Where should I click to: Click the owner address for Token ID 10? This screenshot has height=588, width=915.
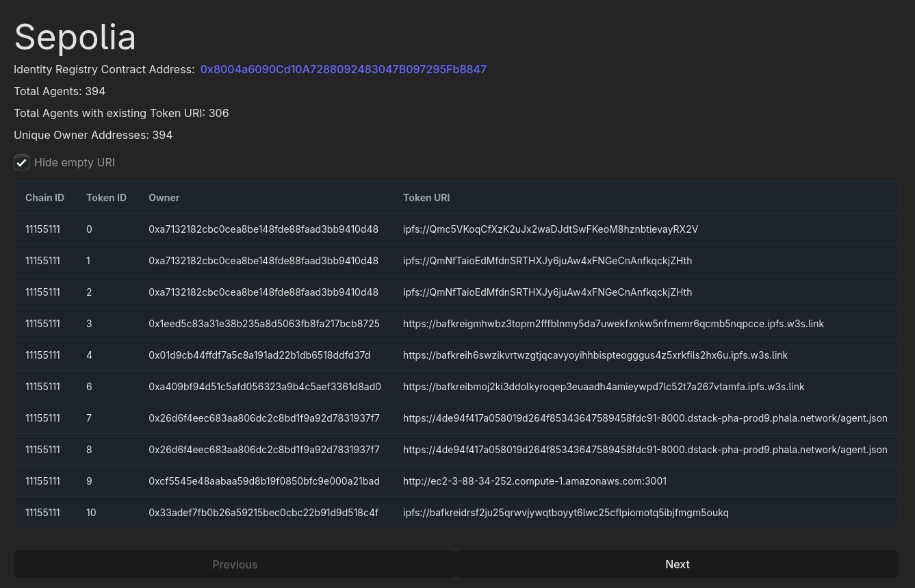[263, 513]
